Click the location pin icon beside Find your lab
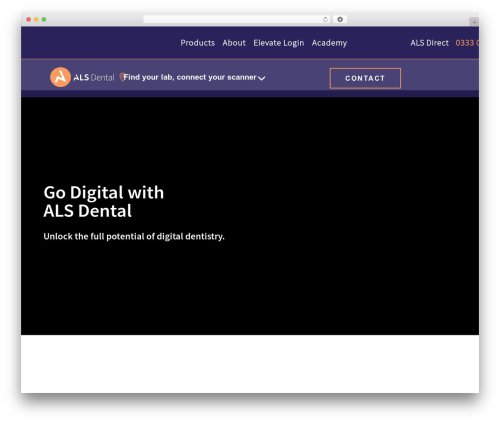This screenshot has width=500, height=423. pos(122,77)
